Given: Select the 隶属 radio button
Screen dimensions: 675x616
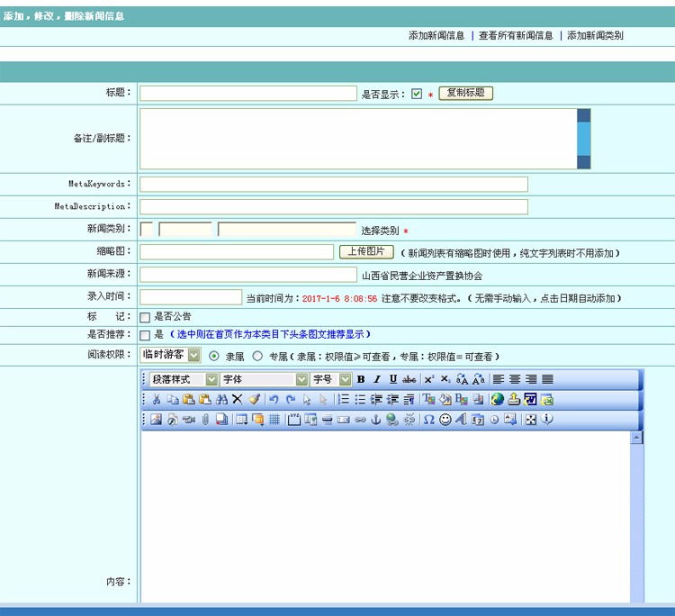Looking at the screenshot, I should click(214, 357).
